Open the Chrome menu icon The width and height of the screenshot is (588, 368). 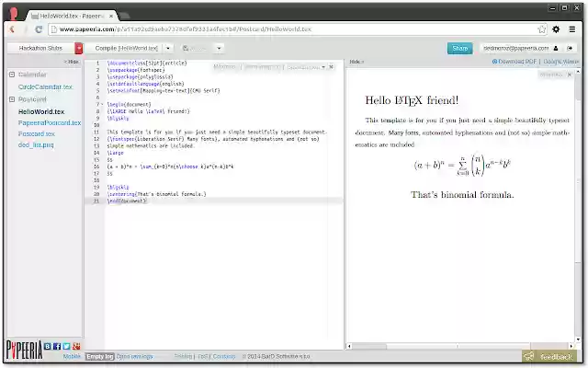click(571, 29)
